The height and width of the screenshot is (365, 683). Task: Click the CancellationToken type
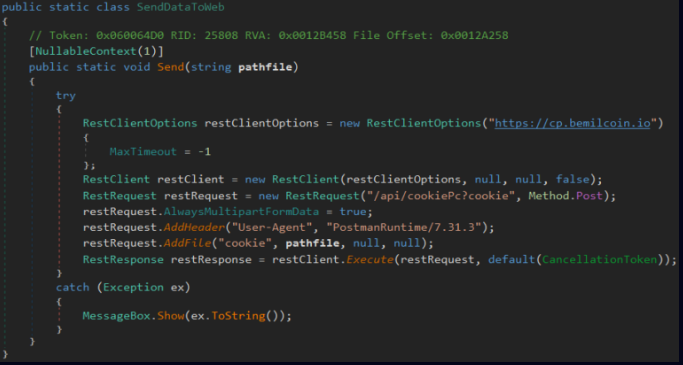(x=599, y=260)
